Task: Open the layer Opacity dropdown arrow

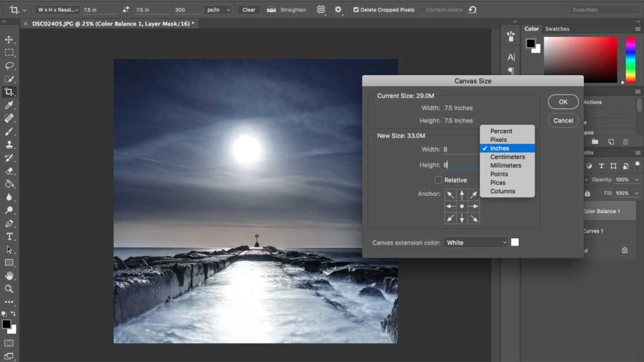Action: click(x=636, y=180)
